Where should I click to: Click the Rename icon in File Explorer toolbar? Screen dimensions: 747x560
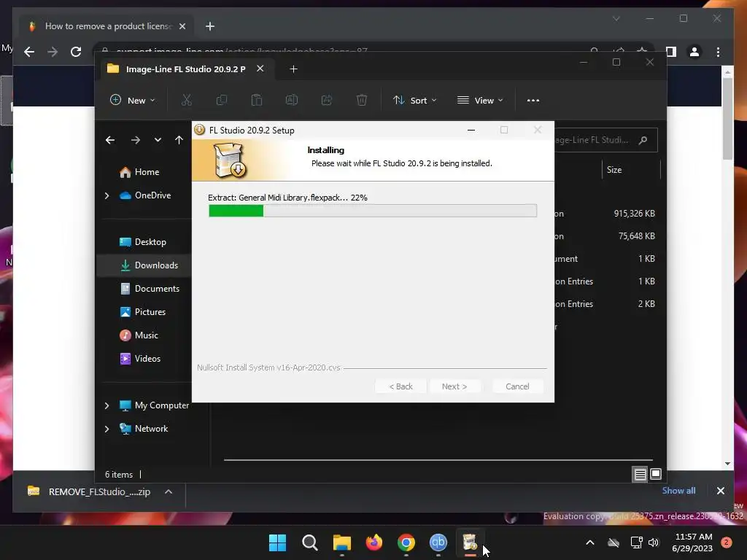coord(292,100)
